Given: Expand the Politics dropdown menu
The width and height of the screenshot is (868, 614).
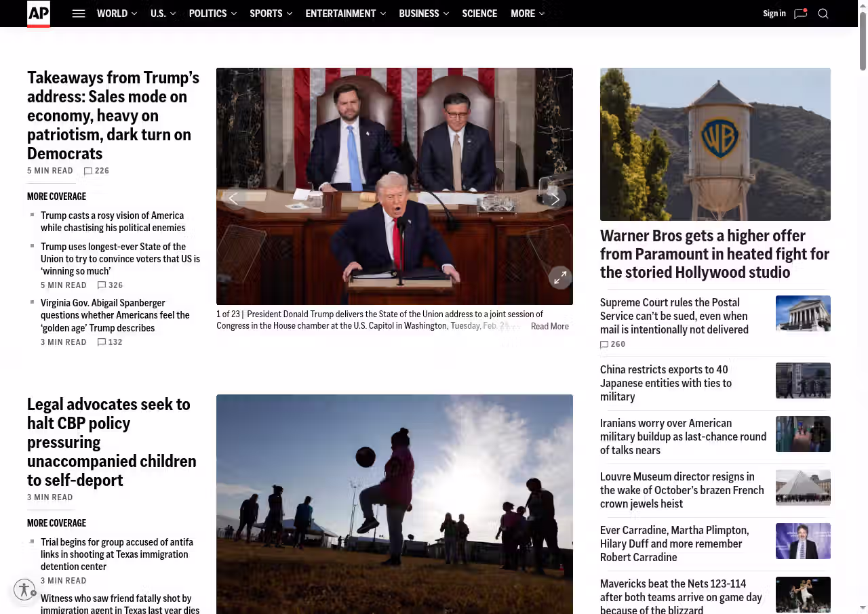Looking at the screenshot, I should tap(212, 14).
